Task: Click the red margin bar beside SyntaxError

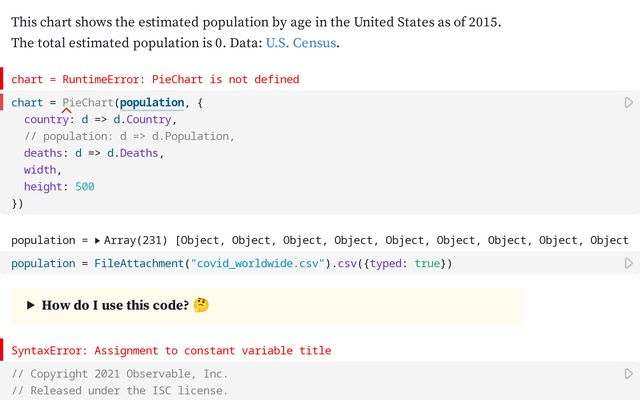Action: (2, 351)
